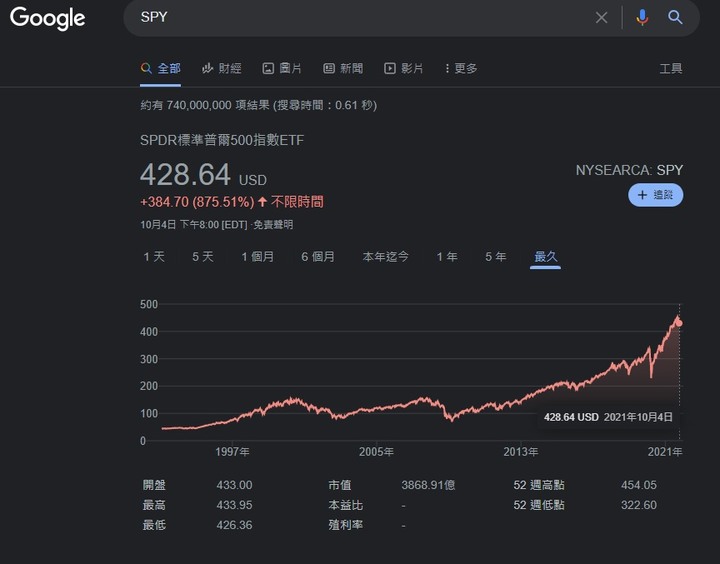This screenshot has height=564, width=720.
Task: Start voice search with the microphone icon
Action: coord(642,17)
